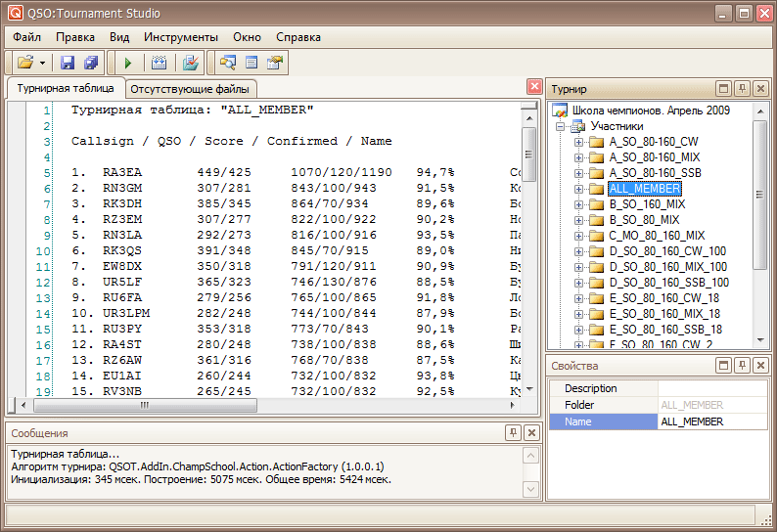Open the Инструменты menu
Image resolution: width=777 pixels, height=532 pixels.
(181, 37)
